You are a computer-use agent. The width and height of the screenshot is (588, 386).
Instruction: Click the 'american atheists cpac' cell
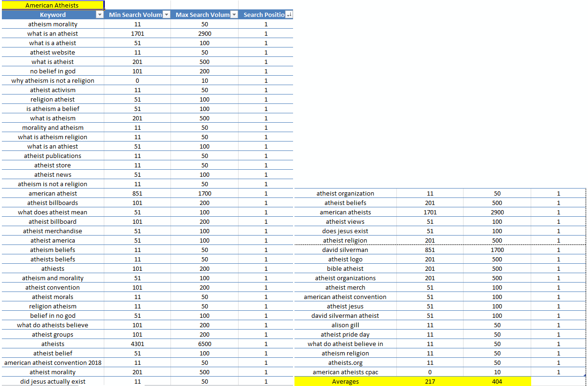(x=345, y=372)
